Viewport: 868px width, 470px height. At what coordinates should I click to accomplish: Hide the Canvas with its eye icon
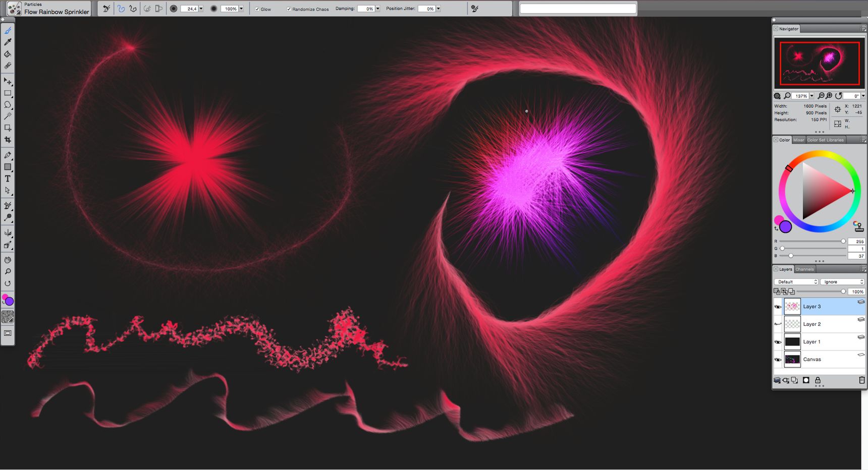tap(778, 360)
